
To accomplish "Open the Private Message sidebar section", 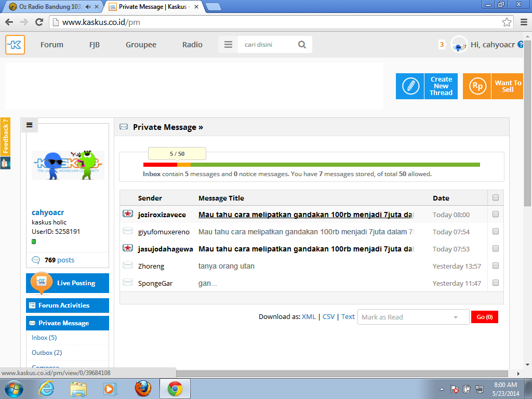I will pyautogui.click(x=68, y=323).
